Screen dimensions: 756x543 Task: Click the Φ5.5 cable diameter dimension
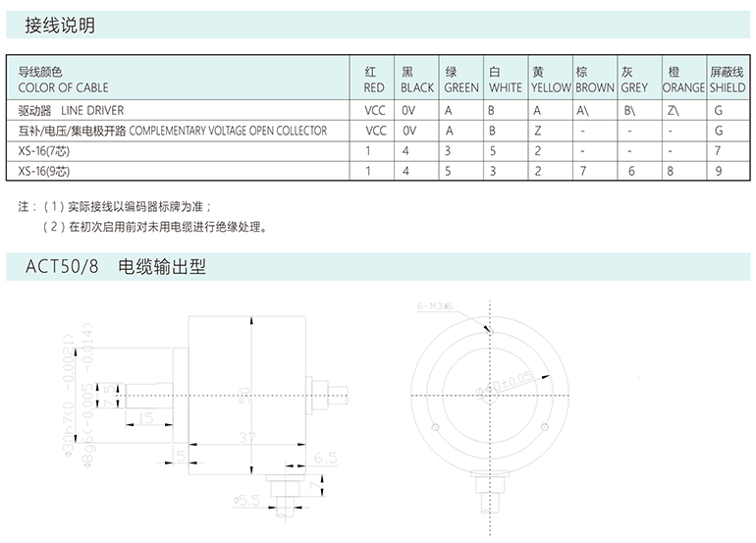[246, 501]
